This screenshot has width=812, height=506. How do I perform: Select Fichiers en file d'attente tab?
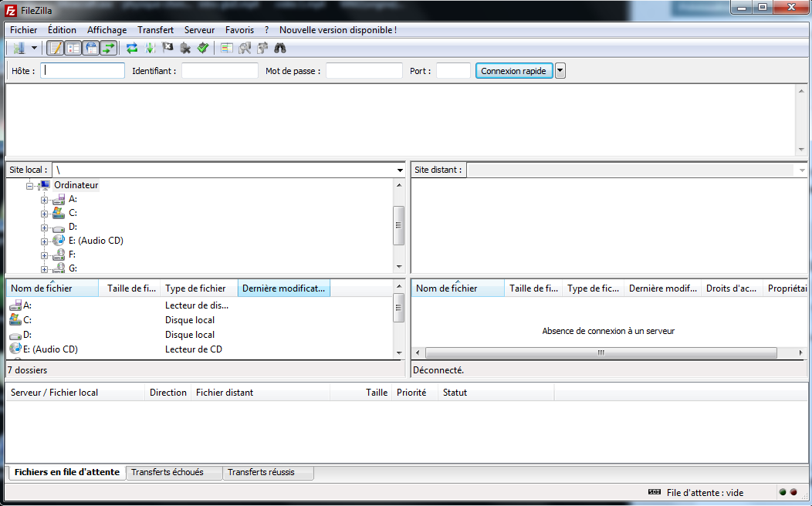(x=67, y=472)
